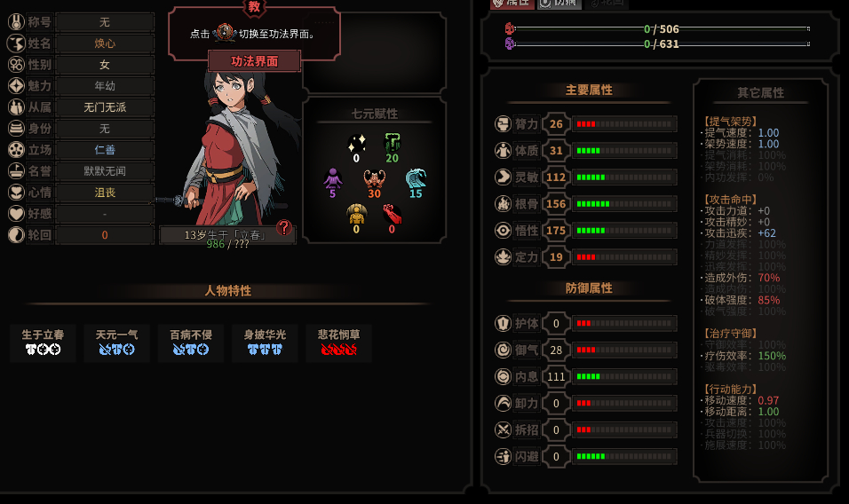Viewport: 849px width, 504px height.
Task: Click the 心情 mood icon
Action: (x=16, y=193)
